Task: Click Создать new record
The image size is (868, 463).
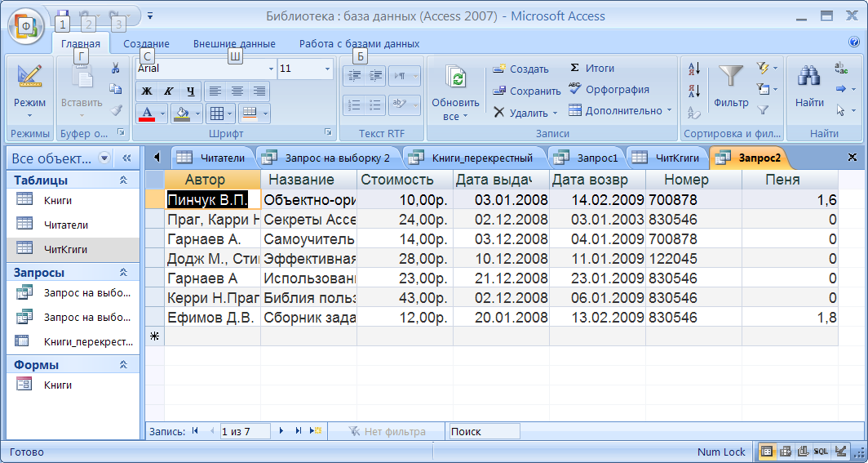Action: (520, 69)
